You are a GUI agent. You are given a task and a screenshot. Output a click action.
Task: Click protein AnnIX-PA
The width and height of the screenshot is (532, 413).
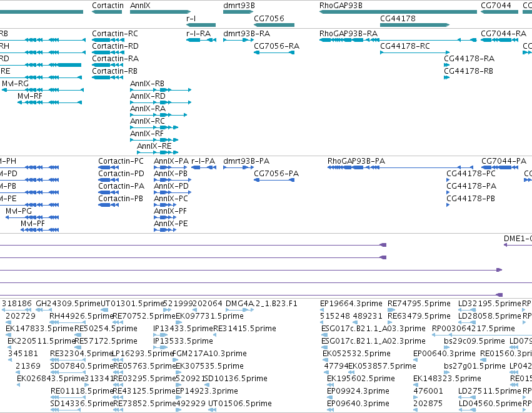(x=171, y=161)
